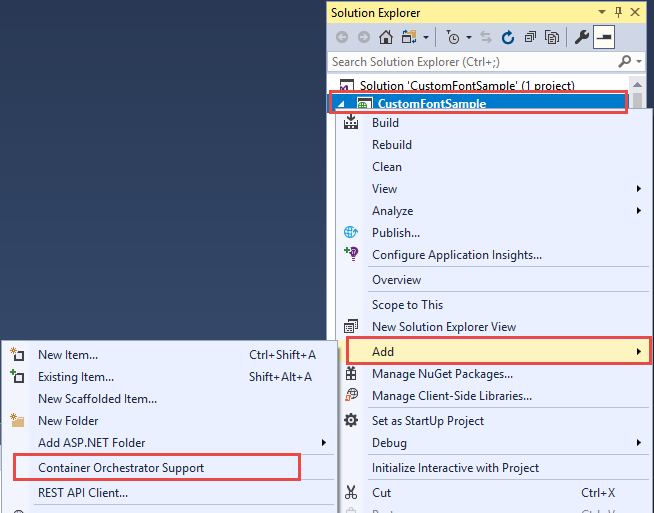Open Switch Views dropdown arrow
The width and height of the screenshot is (654, 513).
[x=426, y=38]
